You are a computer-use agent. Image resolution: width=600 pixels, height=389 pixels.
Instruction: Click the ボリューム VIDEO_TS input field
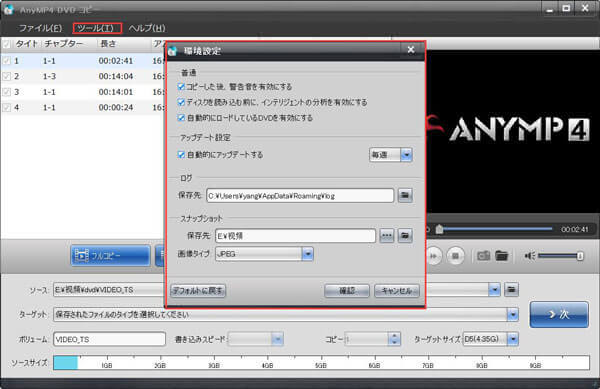pos(109,339)
